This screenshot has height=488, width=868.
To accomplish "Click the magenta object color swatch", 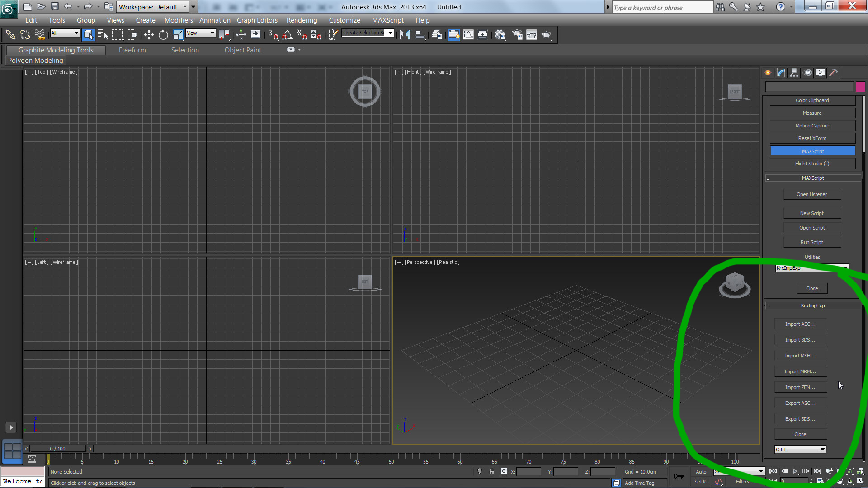I will 860,87.
